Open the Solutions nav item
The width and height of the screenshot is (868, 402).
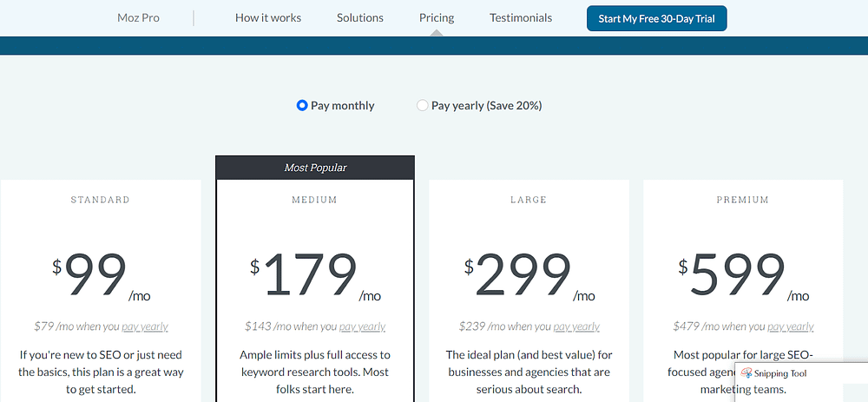(360, 17)
